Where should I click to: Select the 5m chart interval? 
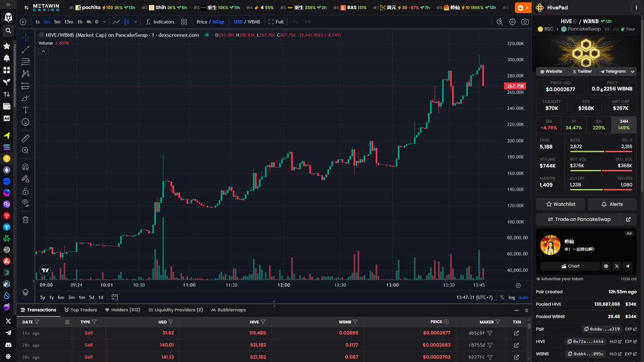(x=57, y=22)
